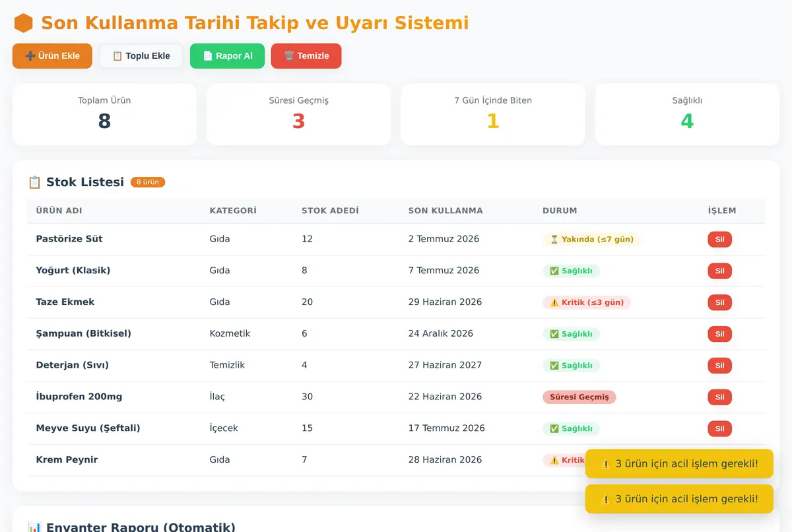Viewport: 792px width, 532px height.
Task: Click the ÜRÜN ADI column header
Action: pyautogui.click(x=59, y=211)
